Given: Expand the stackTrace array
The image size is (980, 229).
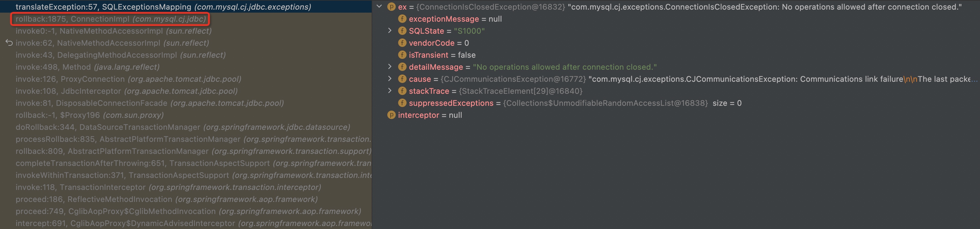Looking at the screenshot, I should click(x=390, y=91).
